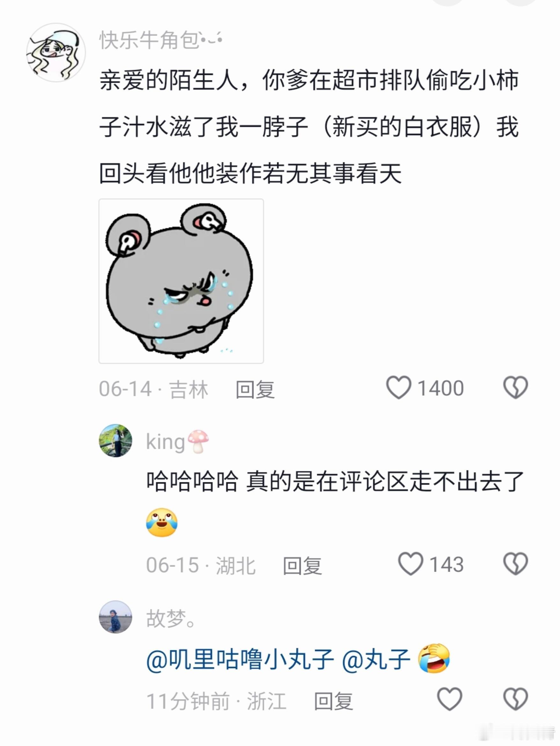560x746 pixels.
Task: Dislike 故梦。's reply with broken heart
Action: click(x=515, y=699)
